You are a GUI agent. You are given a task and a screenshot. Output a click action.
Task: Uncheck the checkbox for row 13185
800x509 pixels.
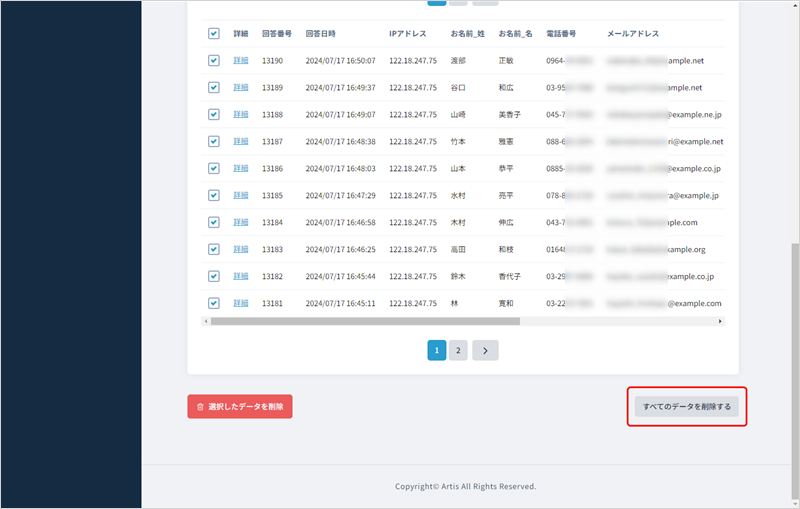point(214,195)
